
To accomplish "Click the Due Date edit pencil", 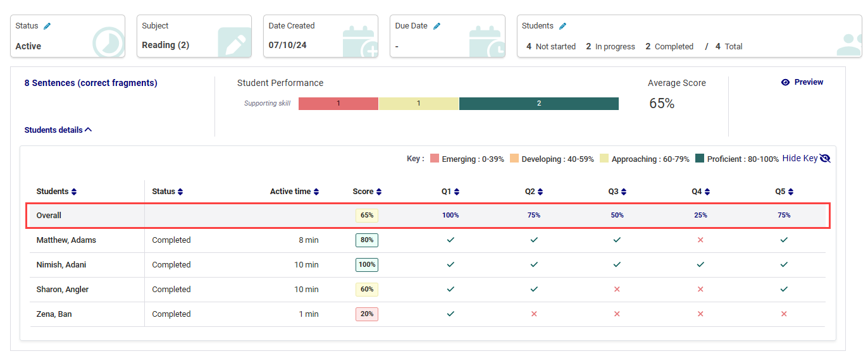I will (437, 27).
